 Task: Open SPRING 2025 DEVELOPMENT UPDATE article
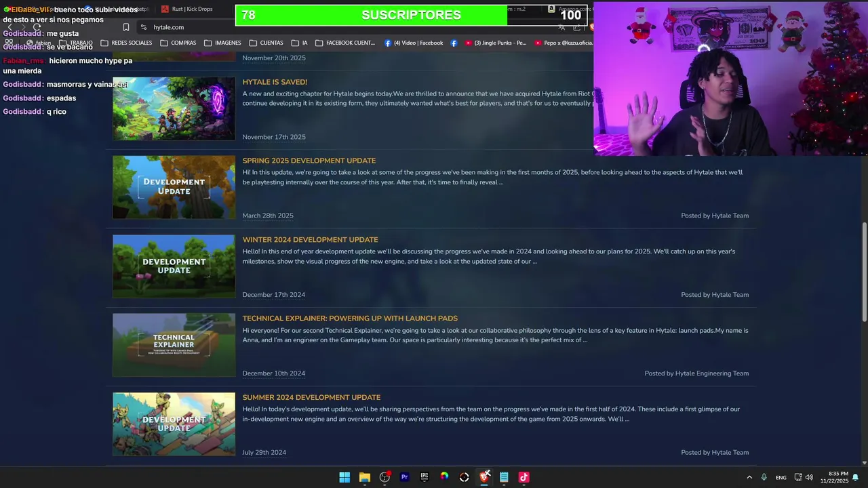[x=309, y=161]
